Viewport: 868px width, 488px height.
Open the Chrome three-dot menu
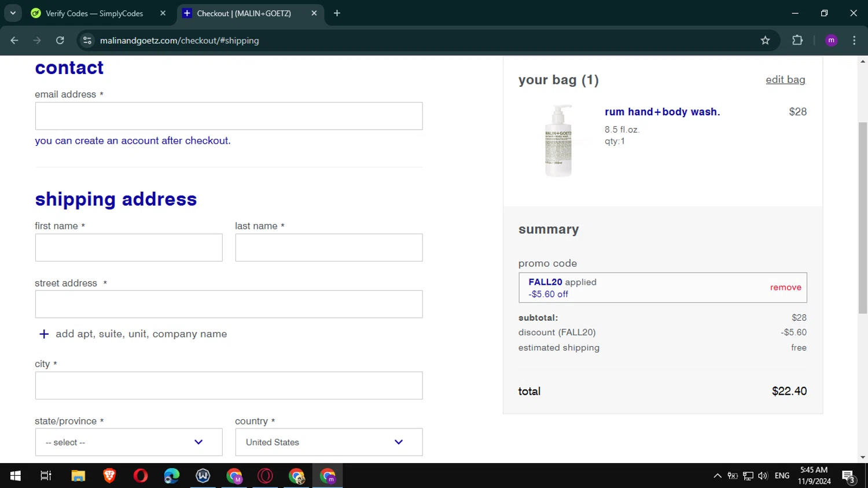854,41
